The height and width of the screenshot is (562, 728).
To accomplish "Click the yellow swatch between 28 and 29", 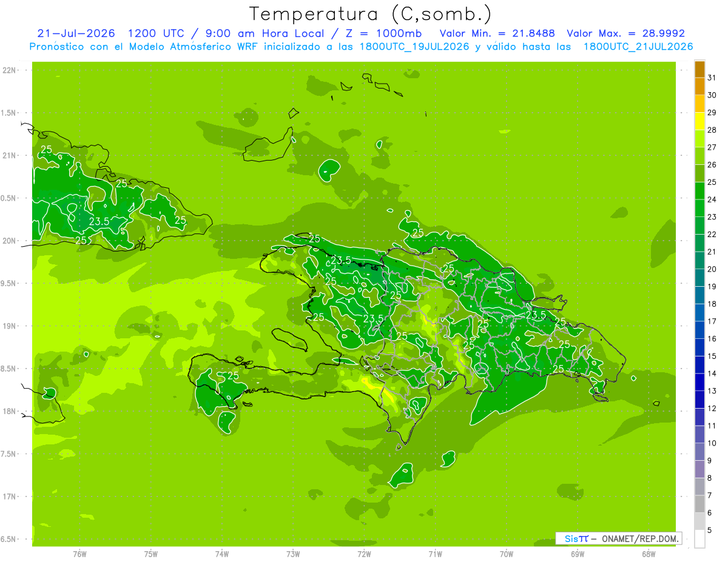I will click(699, 121).
